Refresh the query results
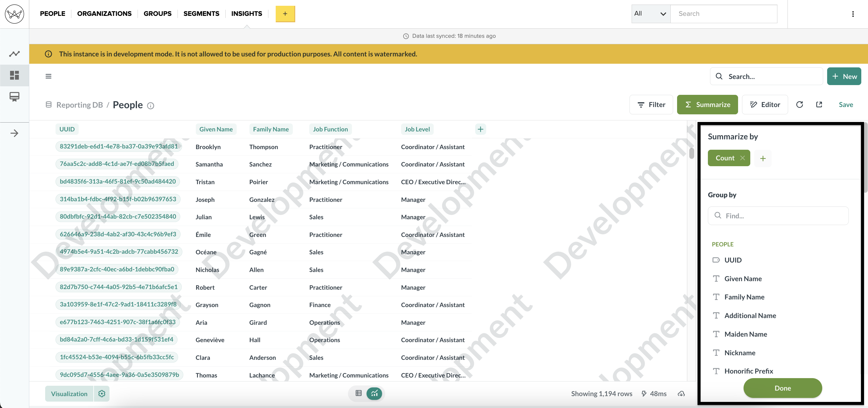Screen dimensions: 868x408 [799, 105]
